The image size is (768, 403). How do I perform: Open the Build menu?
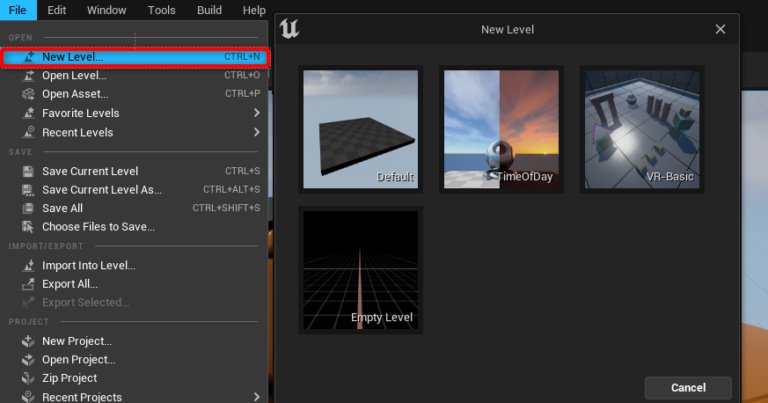coord(209,10)
